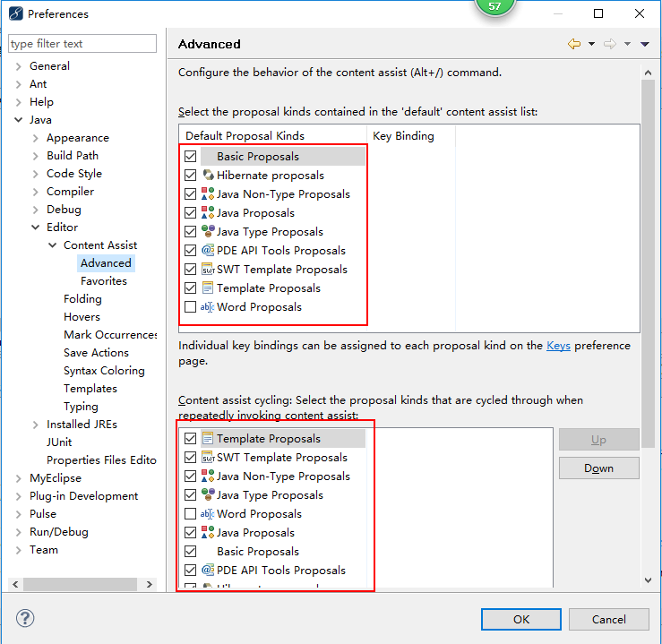Expand the Ant tree node
This screenshot has height=644, width=662.
tap(18, 84)
